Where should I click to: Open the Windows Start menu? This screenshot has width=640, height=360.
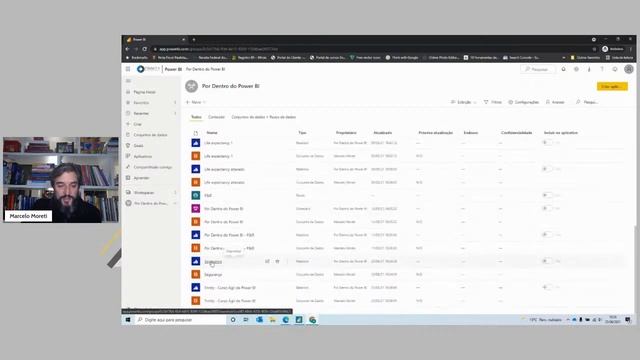[128, 320]
